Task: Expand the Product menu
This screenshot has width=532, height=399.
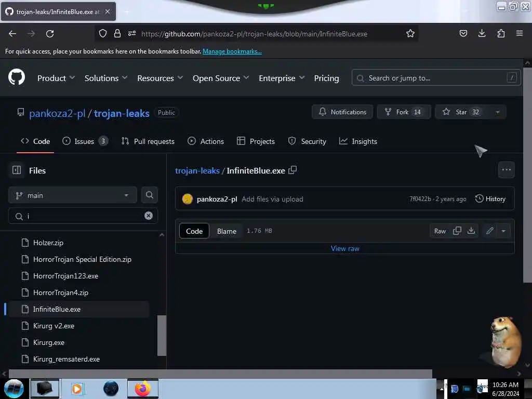Action: point(56,78)
